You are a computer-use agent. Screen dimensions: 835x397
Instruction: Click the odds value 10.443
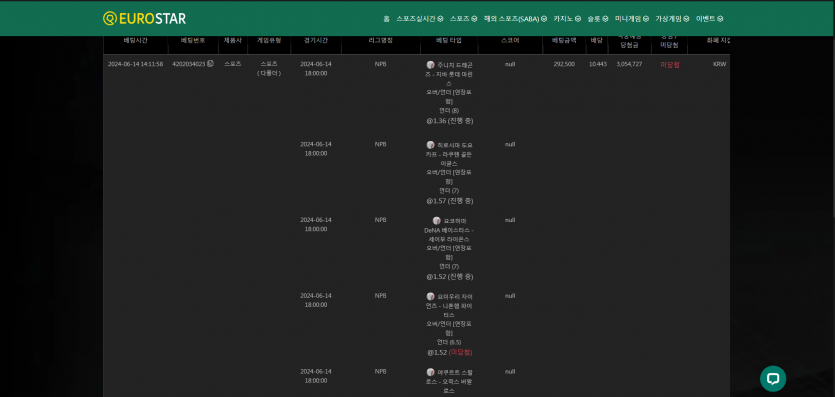pos(597,64)
